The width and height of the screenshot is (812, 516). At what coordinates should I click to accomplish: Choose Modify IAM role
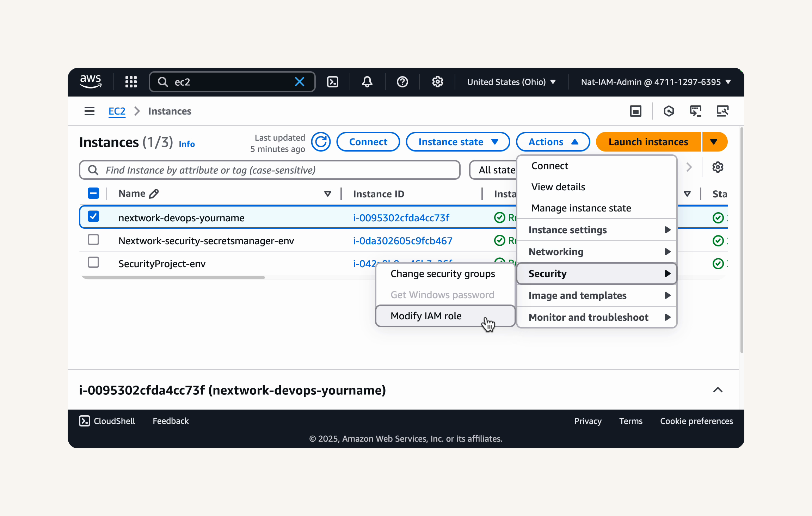tap(445, 316)
